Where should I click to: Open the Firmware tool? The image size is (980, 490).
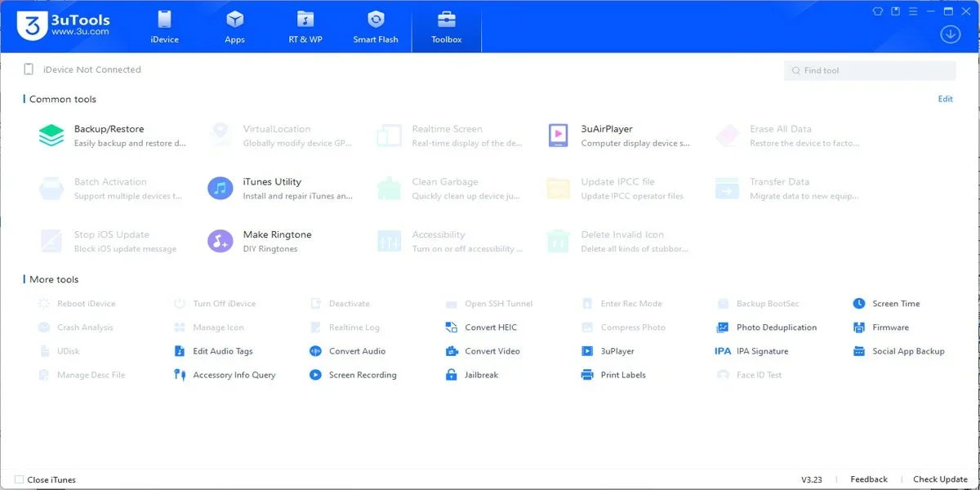pyautogui.click(x=880, y=327)
